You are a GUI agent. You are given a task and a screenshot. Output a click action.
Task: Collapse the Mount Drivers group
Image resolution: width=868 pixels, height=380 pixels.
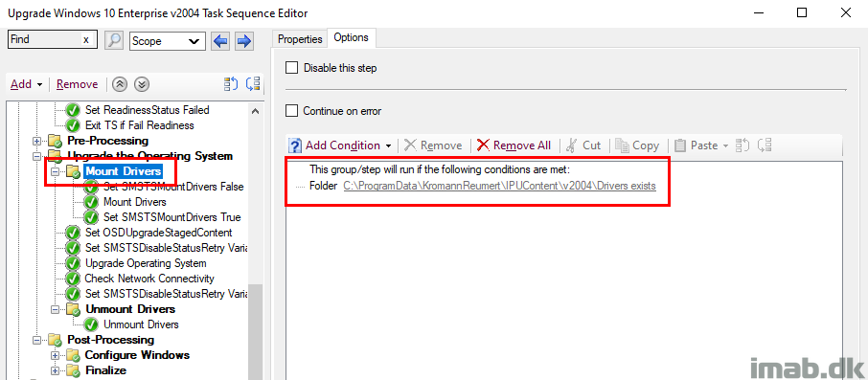(x=55, y=172)
